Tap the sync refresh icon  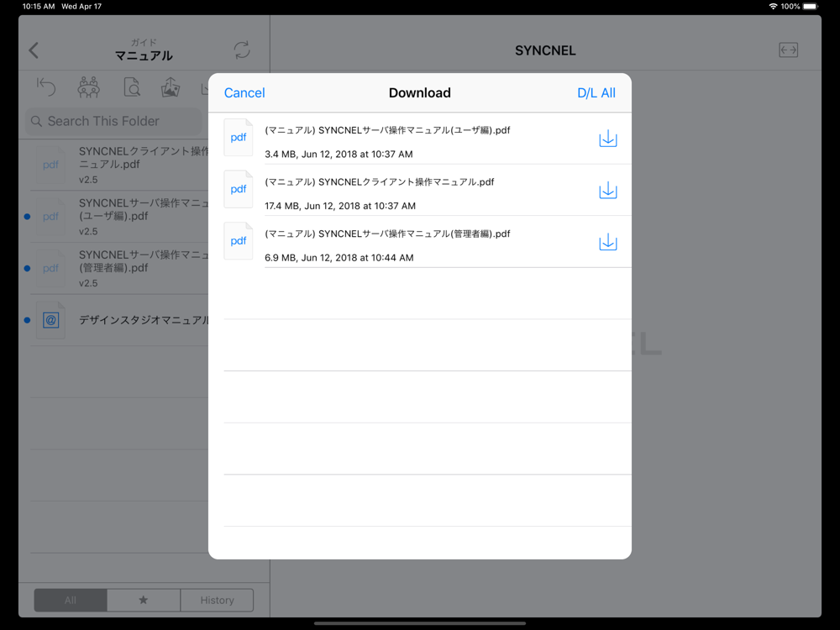(x=242, y=50)
